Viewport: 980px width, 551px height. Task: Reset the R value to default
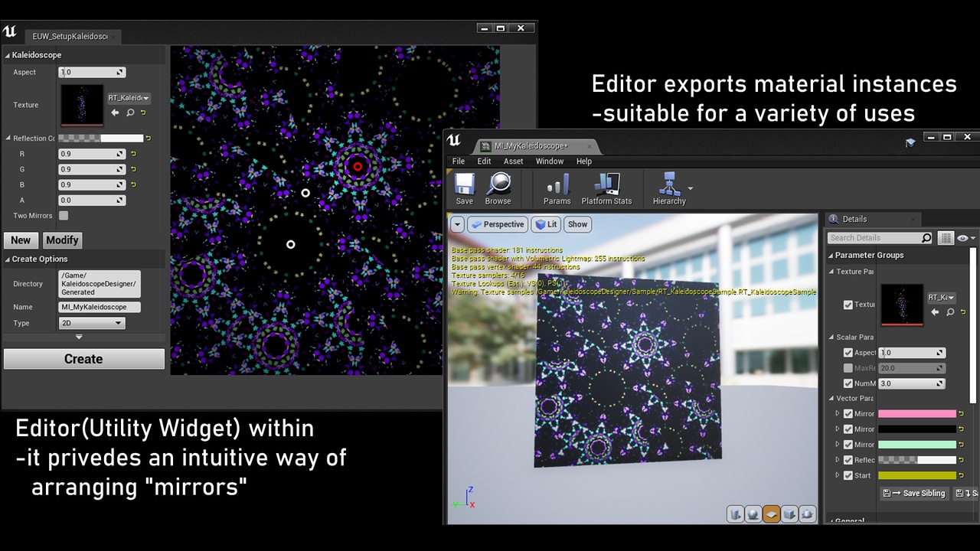coord(133,154)
